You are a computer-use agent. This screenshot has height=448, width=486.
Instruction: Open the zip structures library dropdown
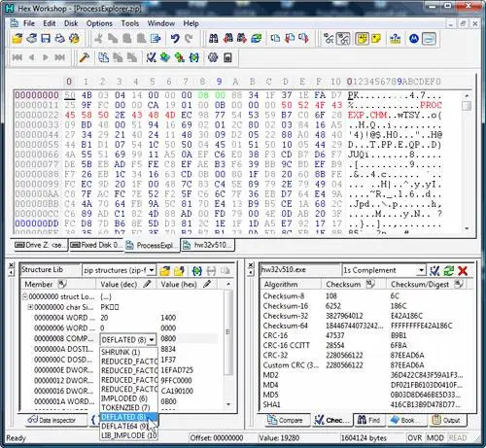coord(152,270)
